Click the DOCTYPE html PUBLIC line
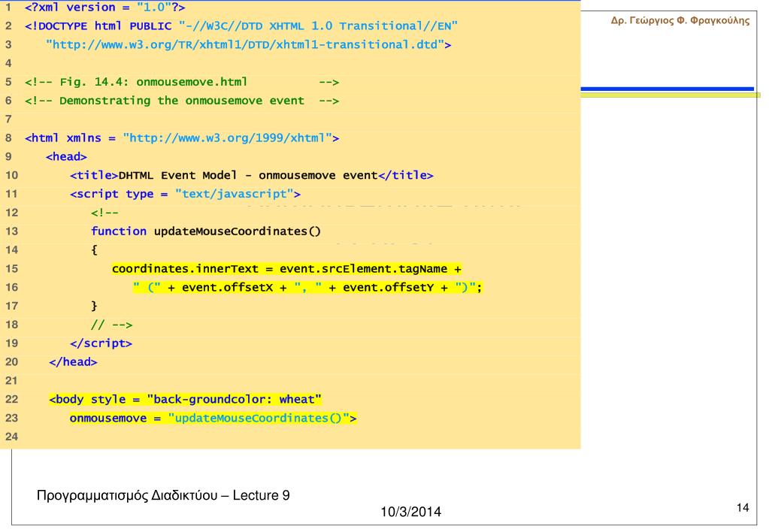Image resolution: width=769 pixels, height=532 pixels. [x=241, y=26]
